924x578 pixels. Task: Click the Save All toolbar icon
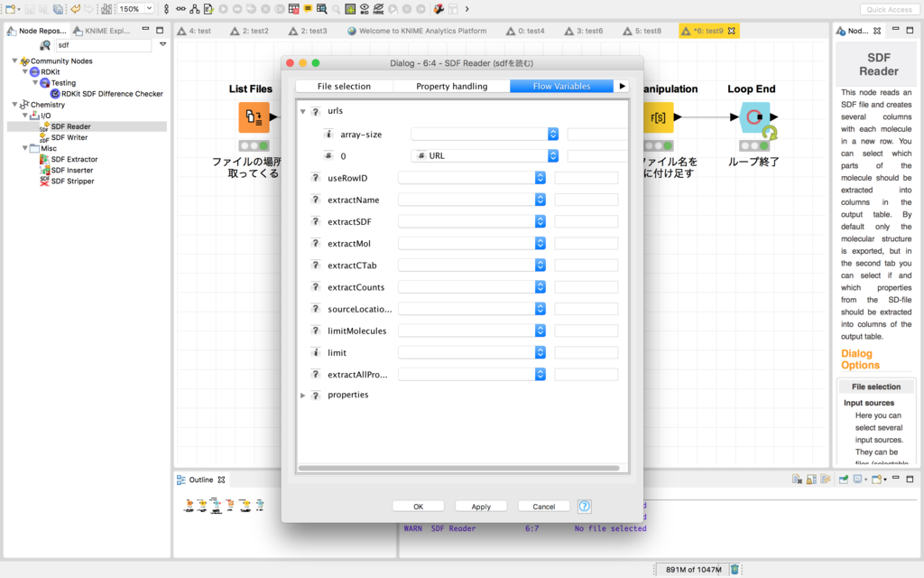tap(58, 9)
